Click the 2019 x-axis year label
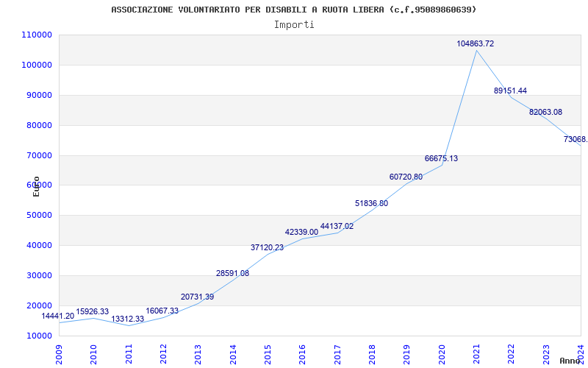The width and height of the screenshot is (588, 368). tap(407, 355)
